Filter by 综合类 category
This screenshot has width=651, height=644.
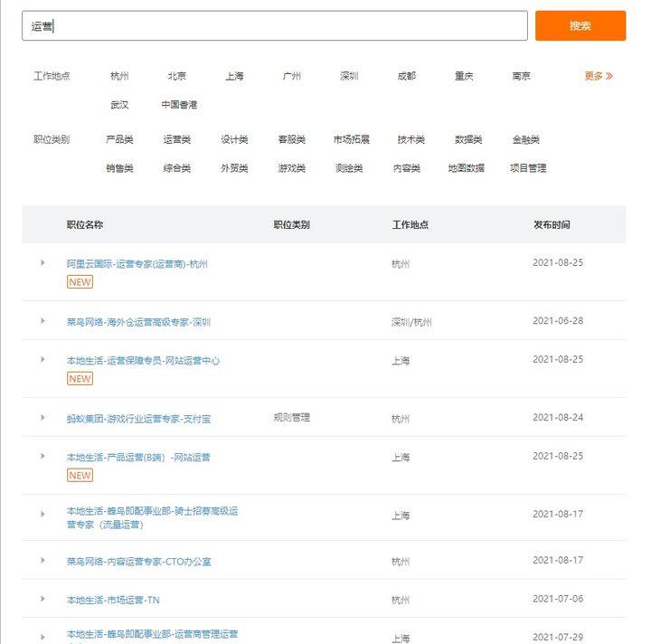177,168
